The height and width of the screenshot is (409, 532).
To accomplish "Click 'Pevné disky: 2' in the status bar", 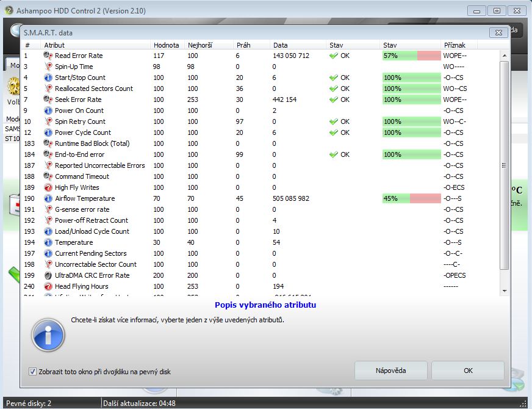I will pos(29,404).
